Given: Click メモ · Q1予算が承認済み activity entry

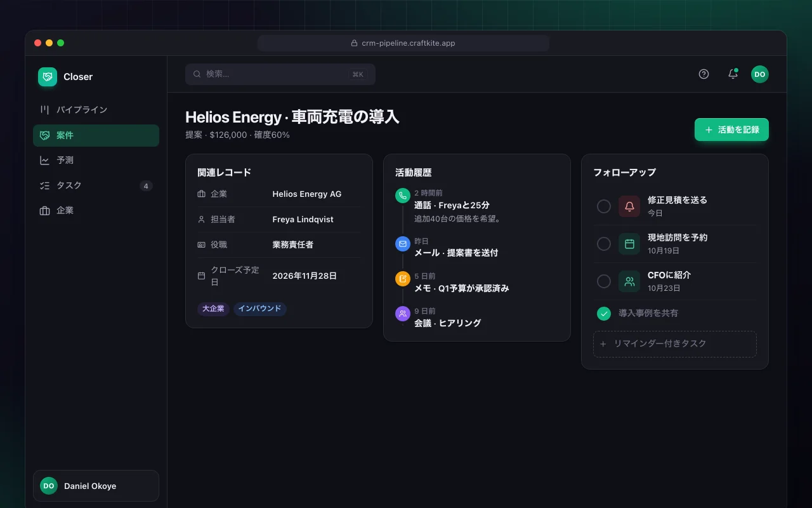Looking at the screenshot, I should click(x=462, y=288).
